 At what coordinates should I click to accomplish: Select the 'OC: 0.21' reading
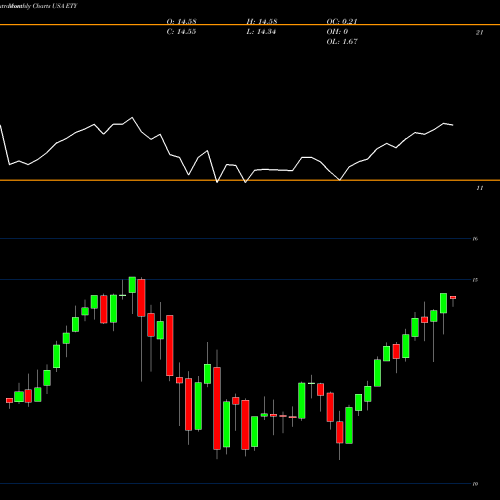click(x=342, y=21)
